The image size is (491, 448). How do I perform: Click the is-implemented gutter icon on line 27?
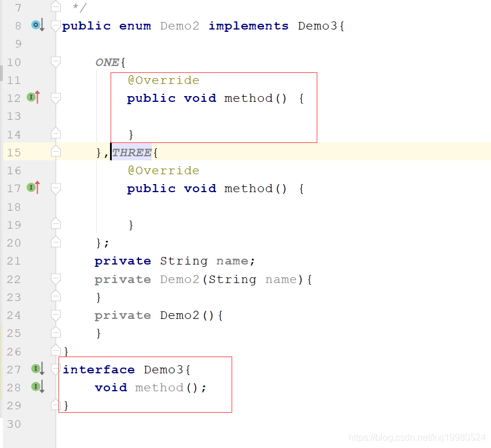click(x=38, y=369)
